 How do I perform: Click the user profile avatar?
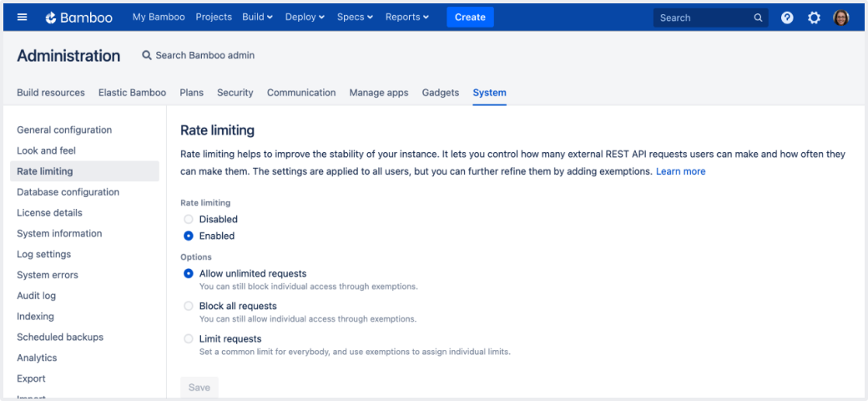841,18
